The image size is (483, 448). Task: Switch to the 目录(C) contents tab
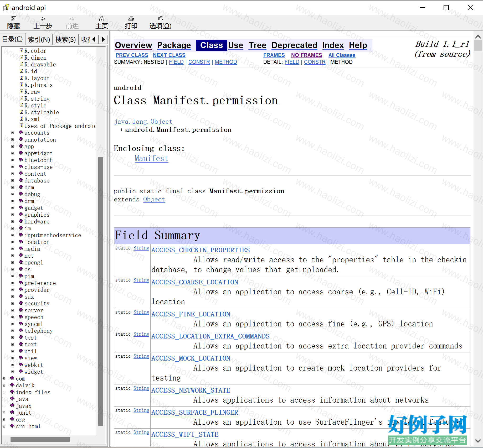13,39
